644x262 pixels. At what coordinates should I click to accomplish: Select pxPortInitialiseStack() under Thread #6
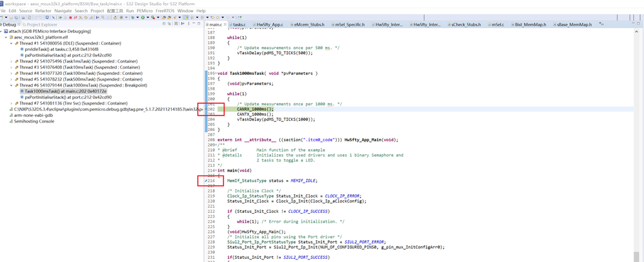(65, 97)
